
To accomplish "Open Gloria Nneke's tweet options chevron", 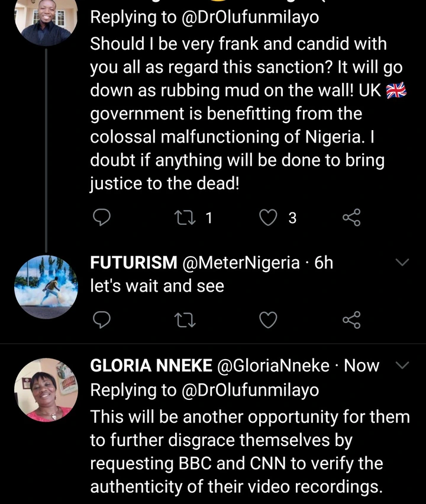I will [402, 366].
